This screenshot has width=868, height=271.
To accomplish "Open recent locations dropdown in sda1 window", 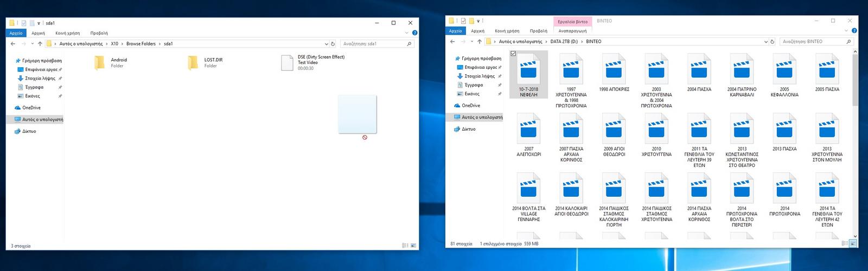I will 32,43.
